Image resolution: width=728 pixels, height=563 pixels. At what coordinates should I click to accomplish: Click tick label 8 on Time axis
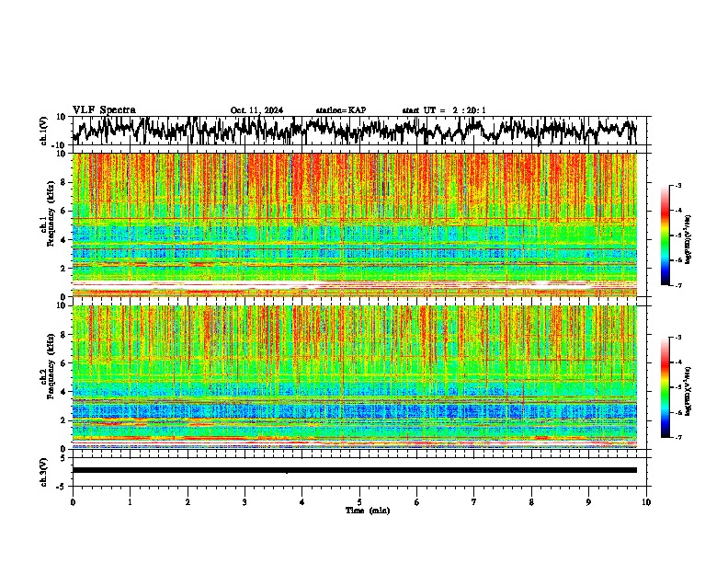(531, 502)
